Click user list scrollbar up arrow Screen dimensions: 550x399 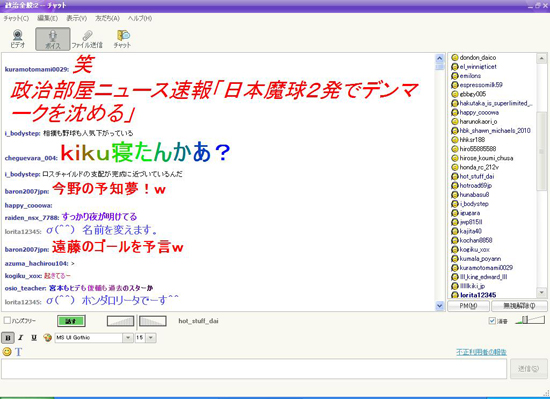[542, 59]
